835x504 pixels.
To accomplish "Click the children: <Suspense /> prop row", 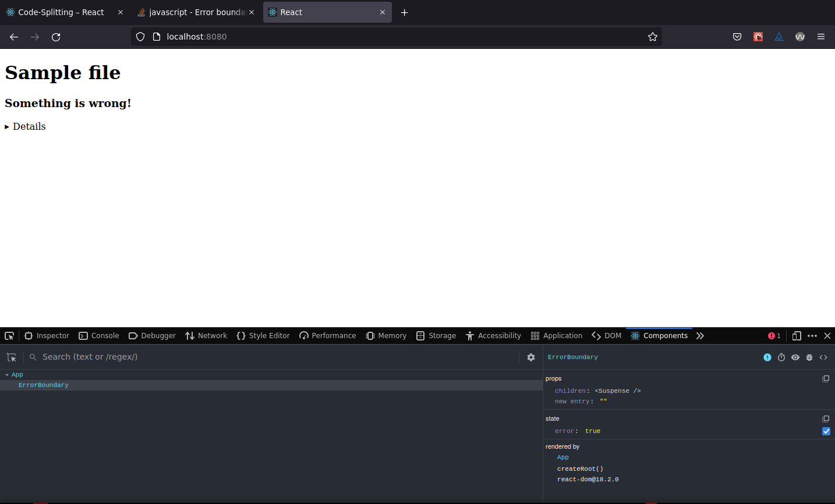I will pos(597,391).
